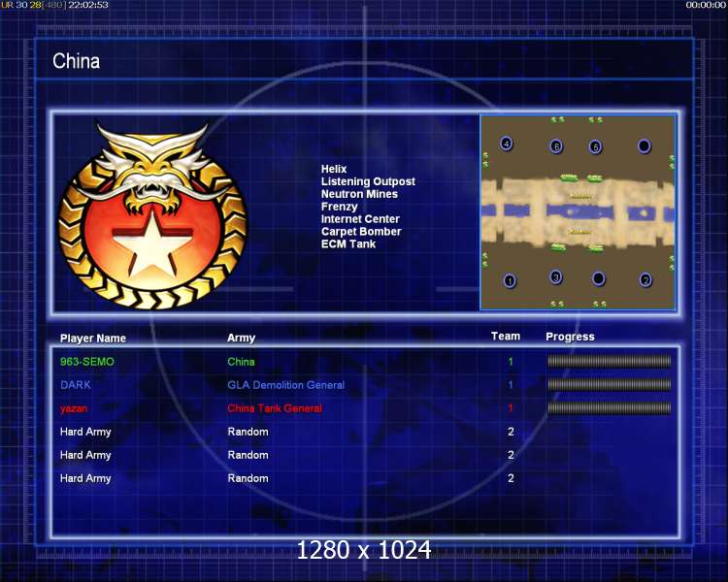Select start position marker 1 on minimap

tap(510, 280)
